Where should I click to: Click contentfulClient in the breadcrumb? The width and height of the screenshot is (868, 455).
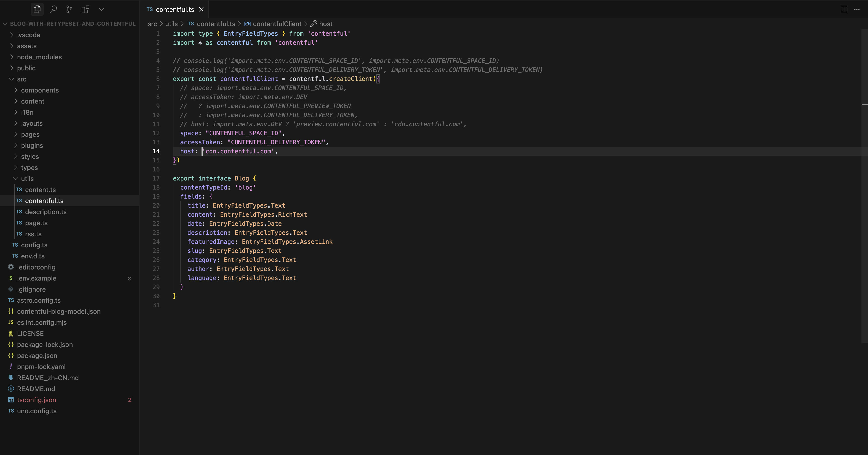[x=277, y=24]
